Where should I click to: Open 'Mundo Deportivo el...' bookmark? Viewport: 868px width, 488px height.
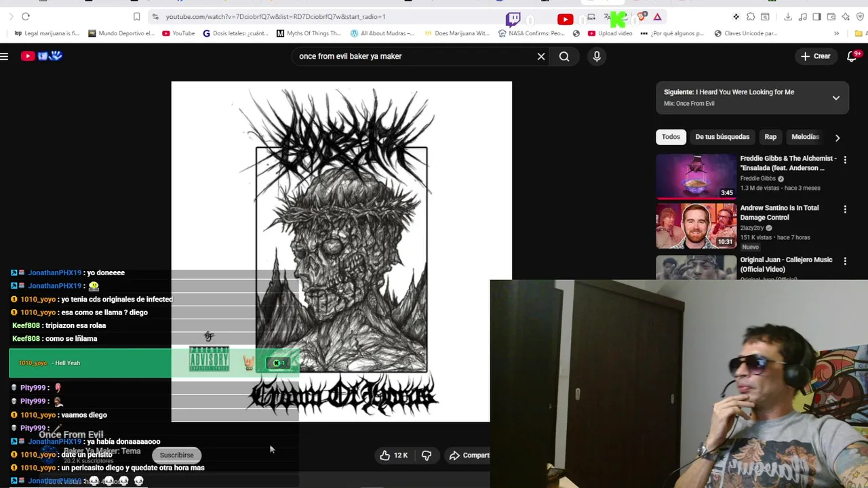[x=121, y=33]
